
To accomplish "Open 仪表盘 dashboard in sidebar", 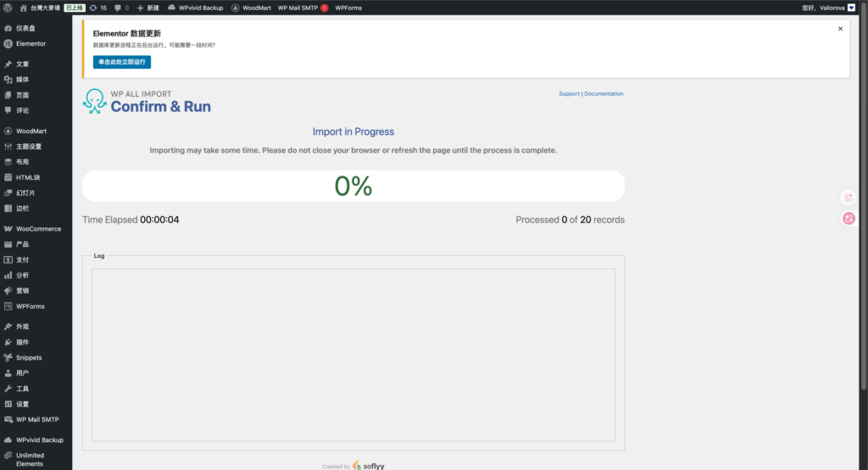I will tap(25, 28).
